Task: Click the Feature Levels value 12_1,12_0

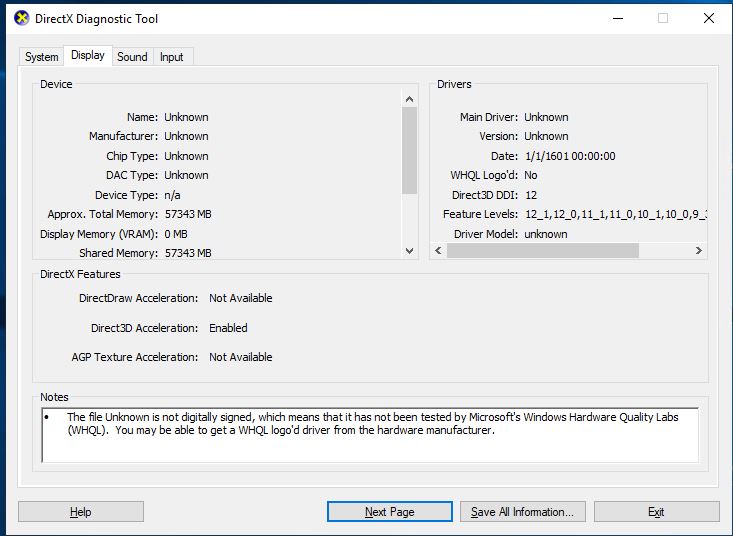Action: click(x=615, y=214)
